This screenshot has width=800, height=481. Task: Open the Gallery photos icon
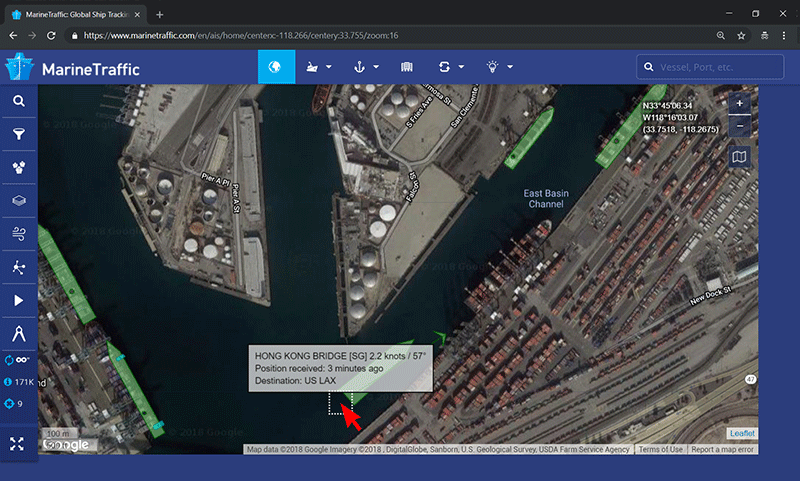pyautogui.click(x=407, y=67)
